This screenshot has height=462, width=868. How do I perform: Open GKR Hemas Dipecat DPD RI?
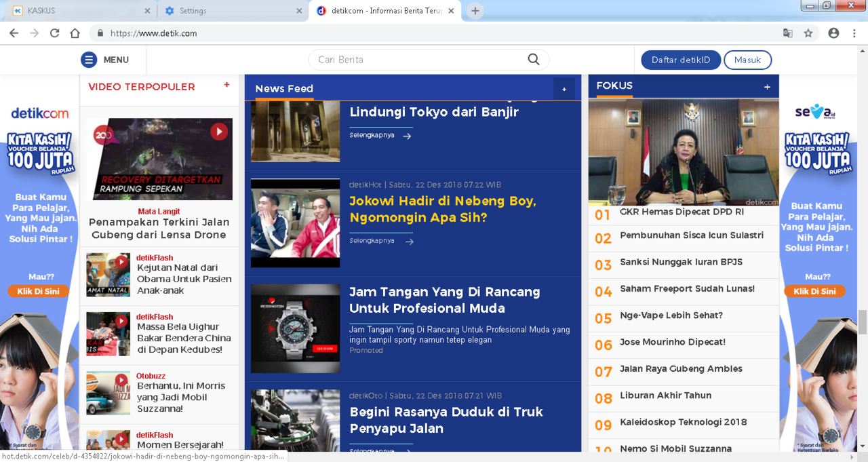tap(682, 212)
